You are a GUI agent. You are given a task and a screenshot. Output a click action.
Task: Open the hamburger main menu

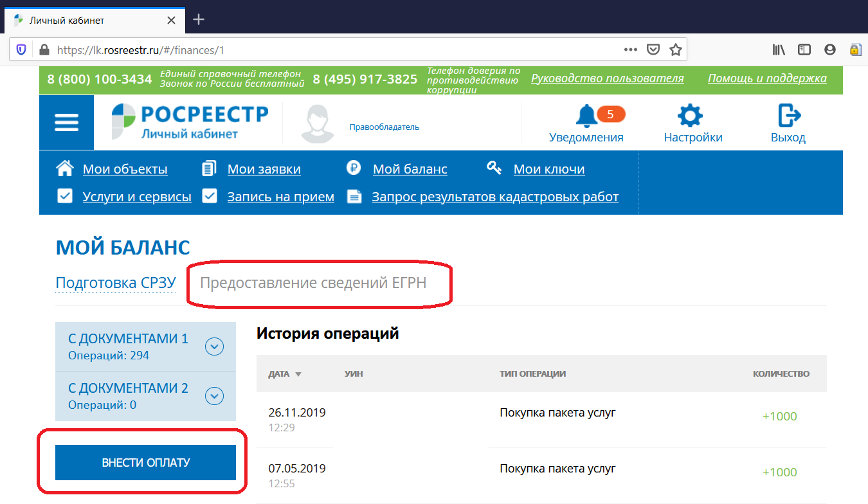click(66, 122)
